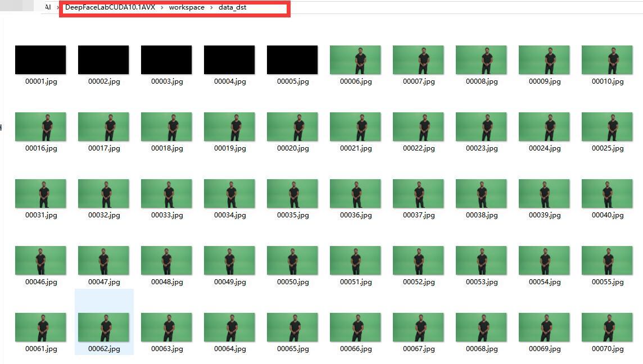
Task: Select the image thumbnail of 00033.jpg
Action: click(166, 193)
